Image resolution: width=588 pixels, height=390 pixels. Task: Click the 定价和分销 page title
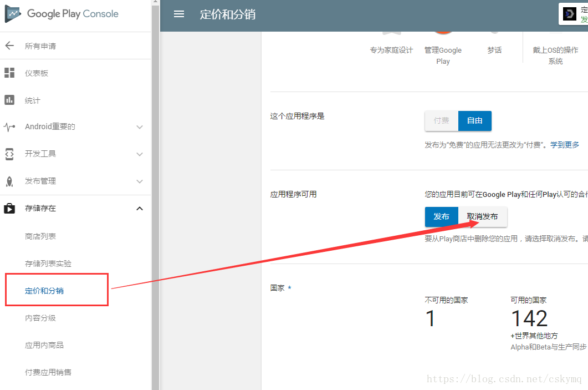(x=228, y=14)
